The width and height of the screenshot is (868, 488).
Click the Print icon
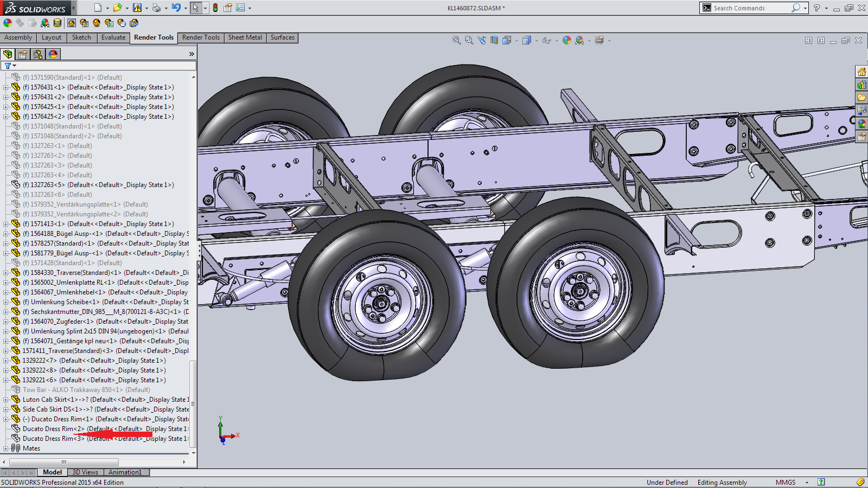pyautogui.click(x=156, y=8)
